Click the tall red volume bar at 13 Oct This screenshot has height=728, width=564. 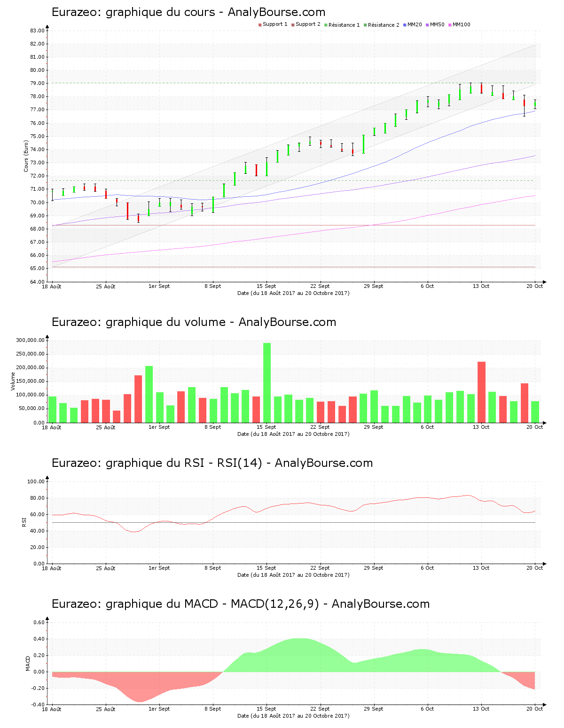pyautogui.click(x=481, y=392)
